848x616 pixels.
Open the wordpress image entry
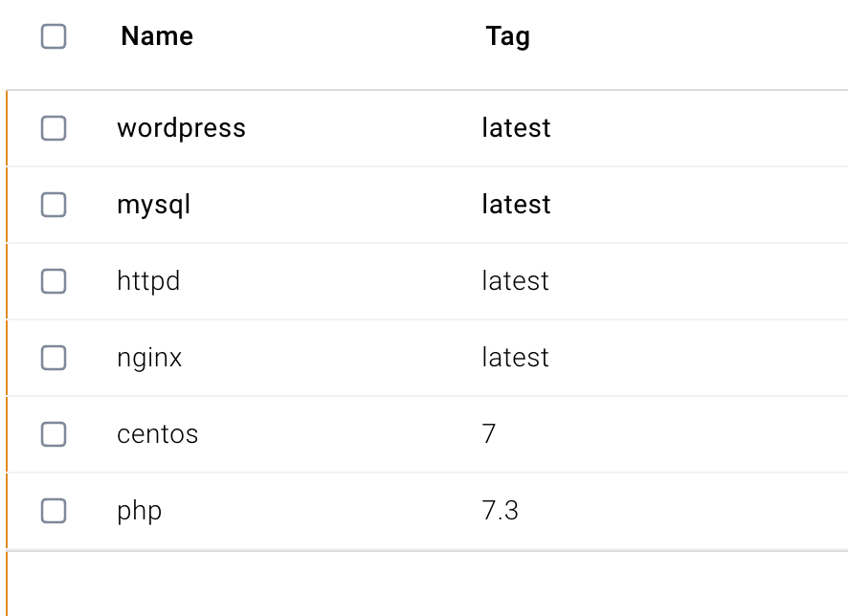click(x=181, y=128)
